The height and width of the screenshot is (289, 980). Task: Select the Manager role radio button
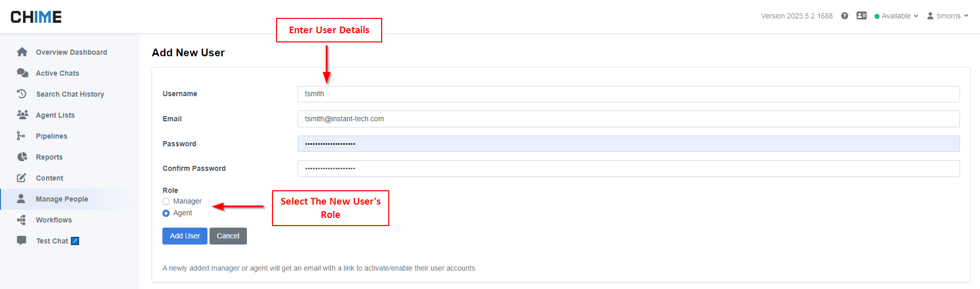click(166, 202)
